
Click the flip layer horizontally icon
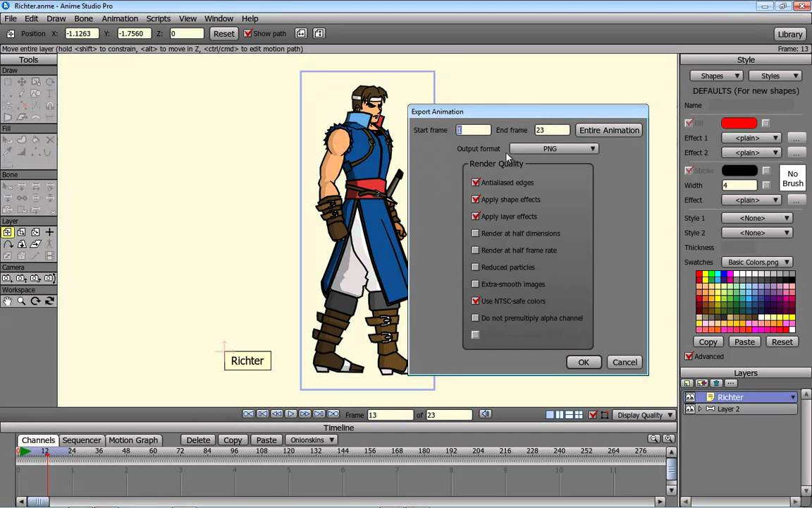(x=301, y=33)
